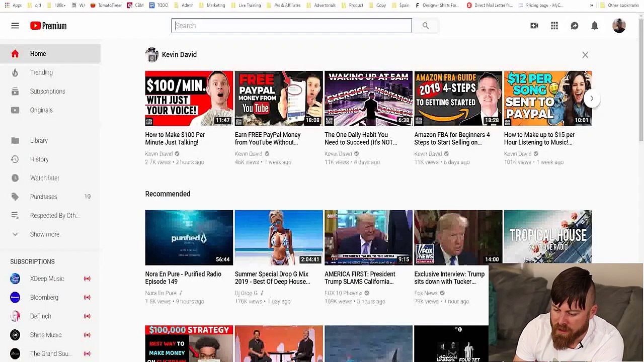Play the Summer Special Drop G Mix thumbnail

[279, 237]
